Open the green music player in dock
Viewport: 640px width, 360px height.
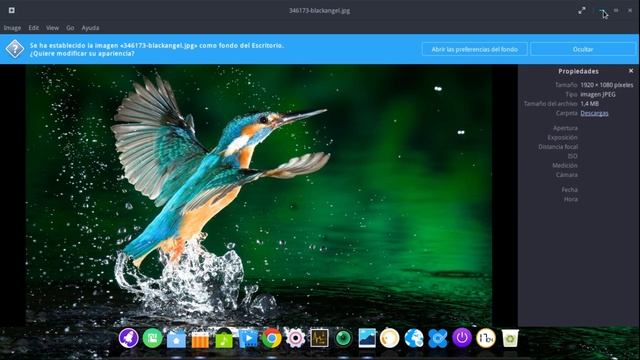pos(224,338)
